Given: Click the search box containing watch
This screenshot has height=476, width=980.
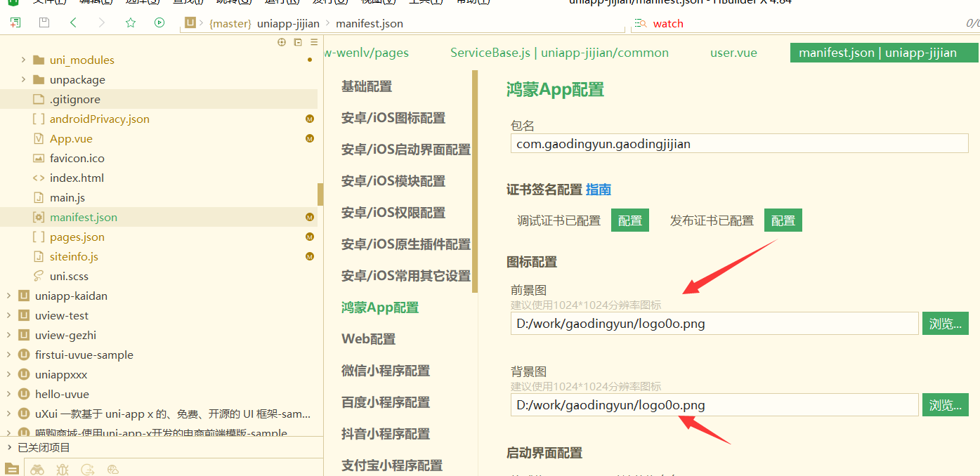Looking at the screenshot, I should (804, 24).
